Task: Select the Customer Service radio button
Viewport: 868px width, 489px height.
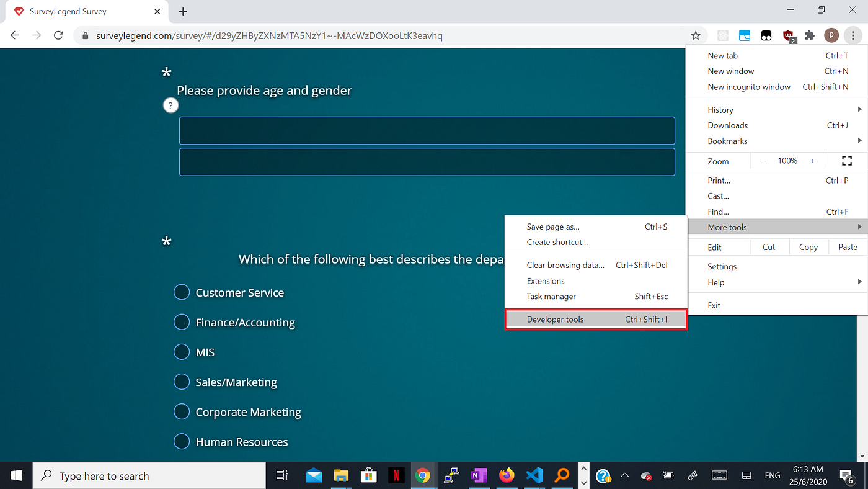Action: (182, 292)
